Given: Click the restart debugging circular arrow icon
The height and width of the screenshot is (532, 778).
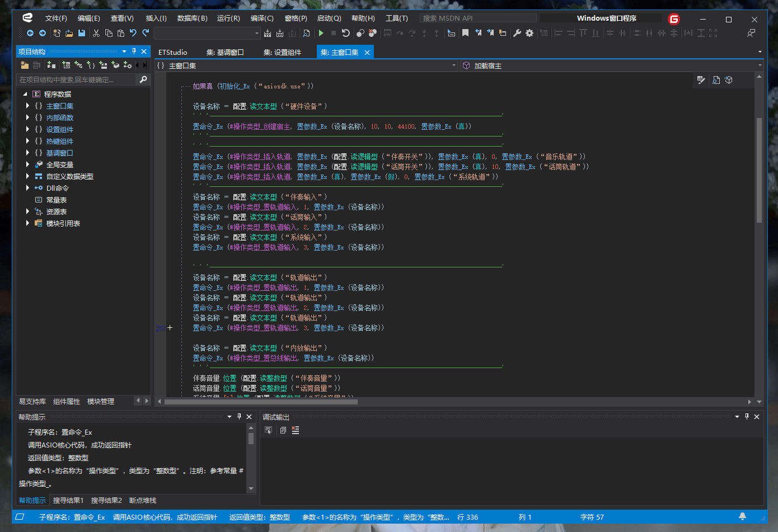Looking at the screenshot, I should (346, 34).
